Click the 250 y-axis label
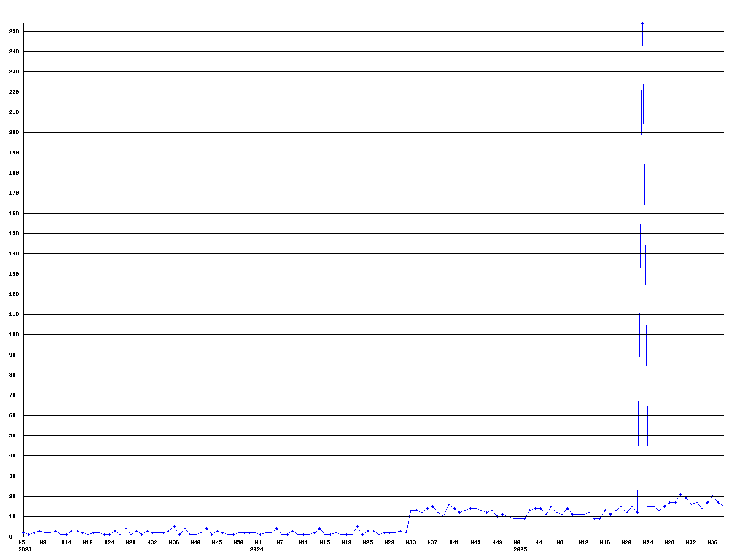The width and height of the screenshot is (747, 560). click(x=14, y=31)
